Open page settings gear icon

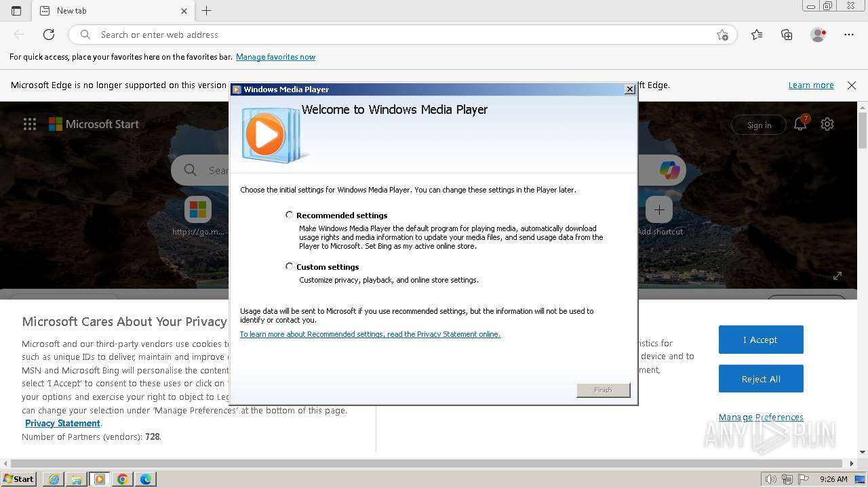pos(827,124)
